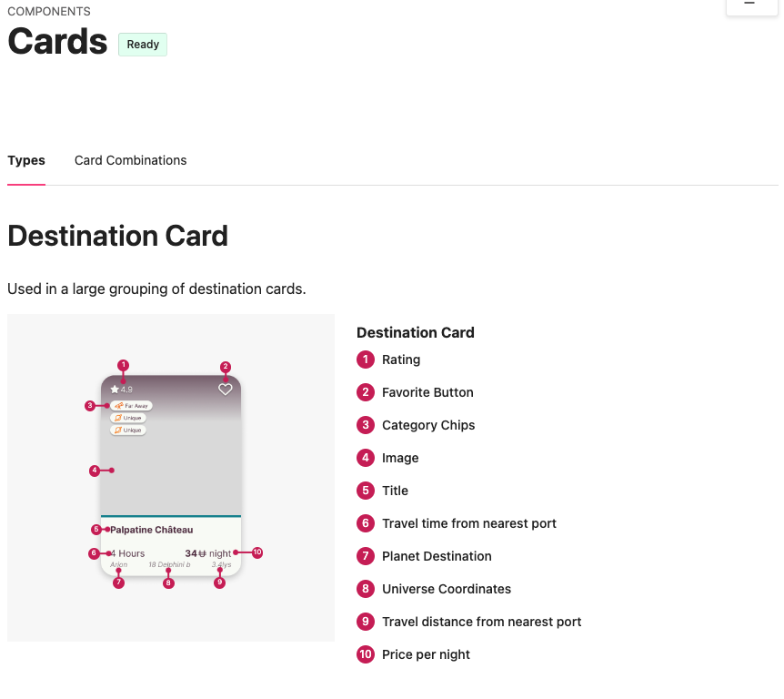The image size is (784, 699).
Task: Click the 4 Hours travel time text
Action: click(128, 553)
